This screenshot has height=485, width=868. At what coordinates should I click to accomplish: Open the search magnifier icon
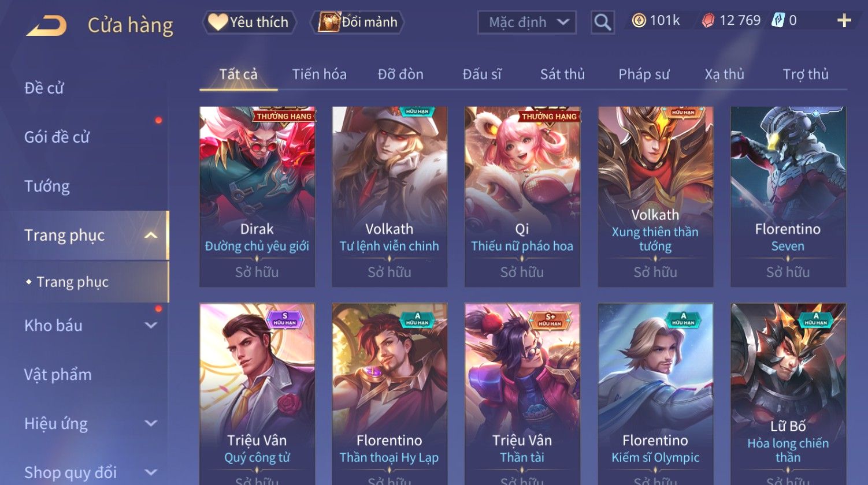602,23
